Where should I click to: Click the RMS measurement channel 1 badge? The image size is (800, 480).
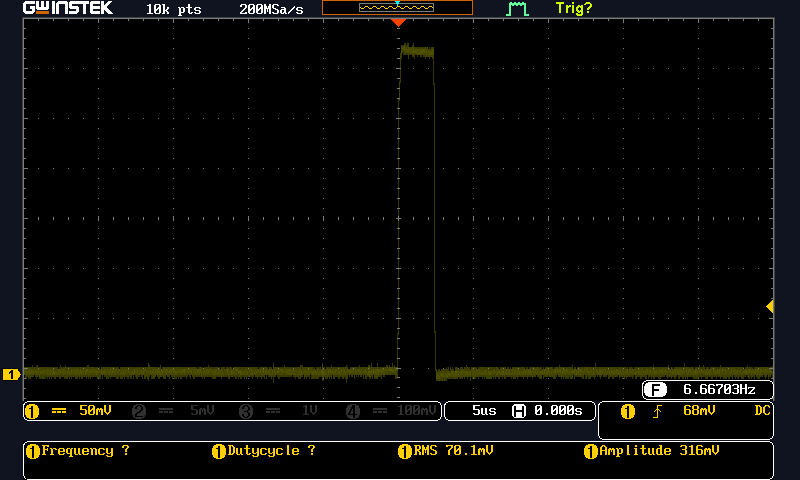[405, 451]
